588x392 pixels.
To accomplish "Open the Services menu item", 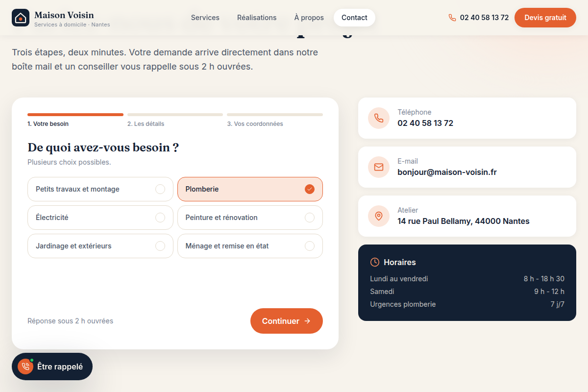I will tap(205, 18).
